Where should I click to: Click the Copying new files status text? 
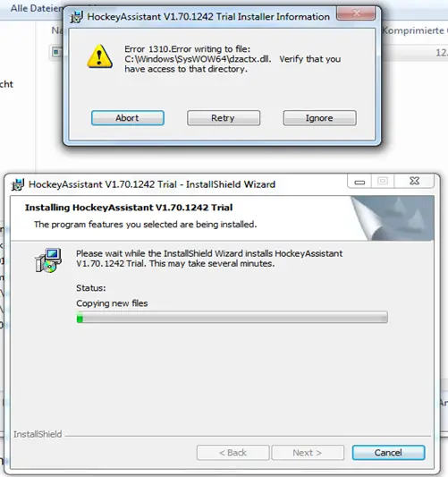[x=112, y=303]
